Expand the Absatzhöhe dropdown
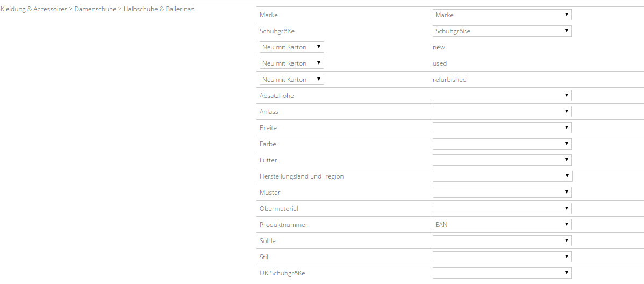 click(x=502, y=96)
